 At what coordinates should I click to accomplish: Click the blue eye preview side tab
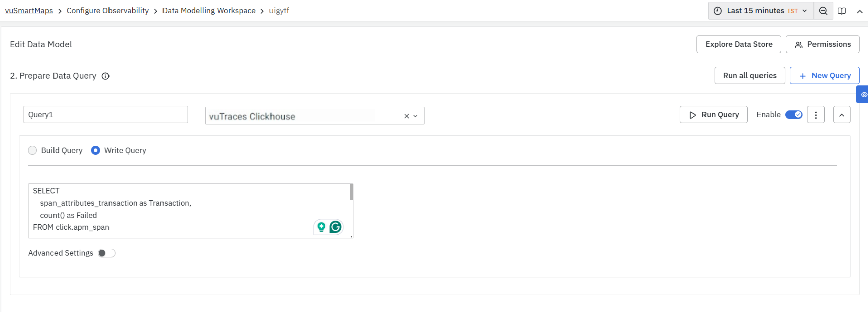(x=863, y=95)
